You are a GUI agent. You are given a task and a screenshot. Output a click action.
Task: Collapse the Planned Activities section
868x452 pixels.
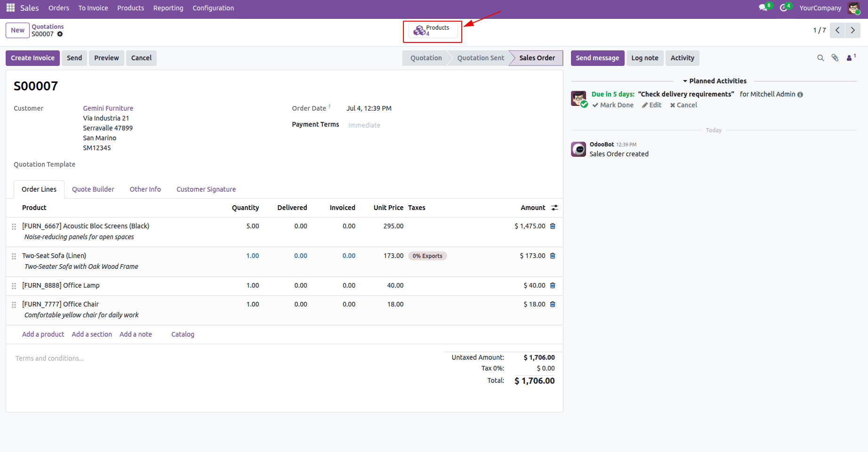(x=715, y=81)
